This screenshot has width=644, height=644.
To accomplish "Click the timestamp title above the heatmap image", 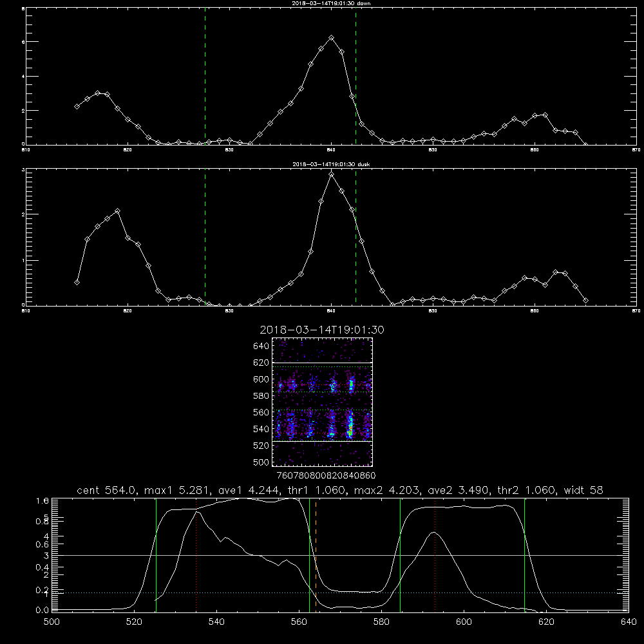I will point(322,330).
